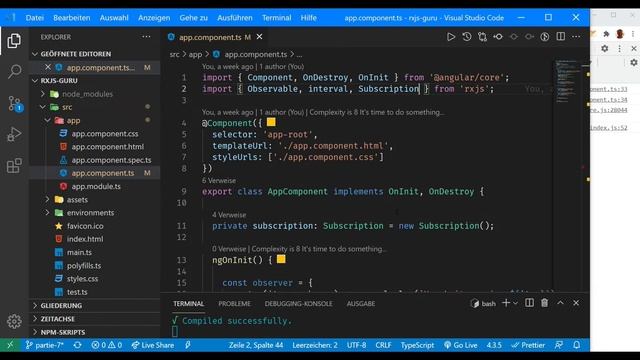
Task: Click the partie-7* branch indicator
Action: (44, 345)
